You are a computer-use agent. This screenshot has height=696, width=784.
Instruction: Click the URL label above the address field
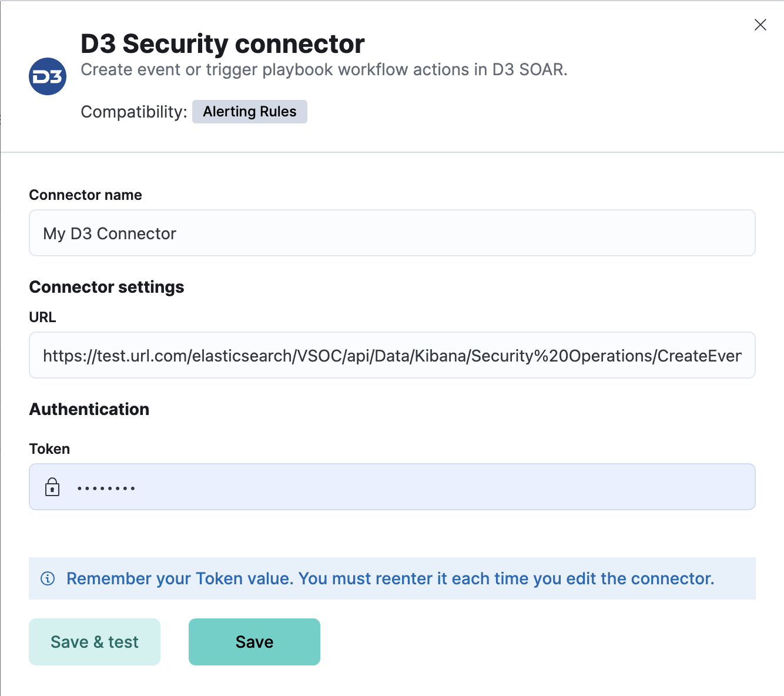42,317
